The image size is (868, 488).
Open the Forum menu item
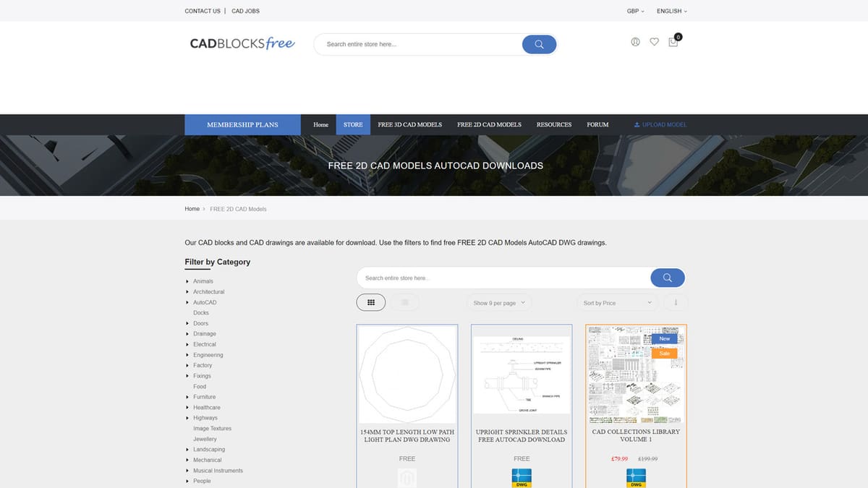(597, 124)
